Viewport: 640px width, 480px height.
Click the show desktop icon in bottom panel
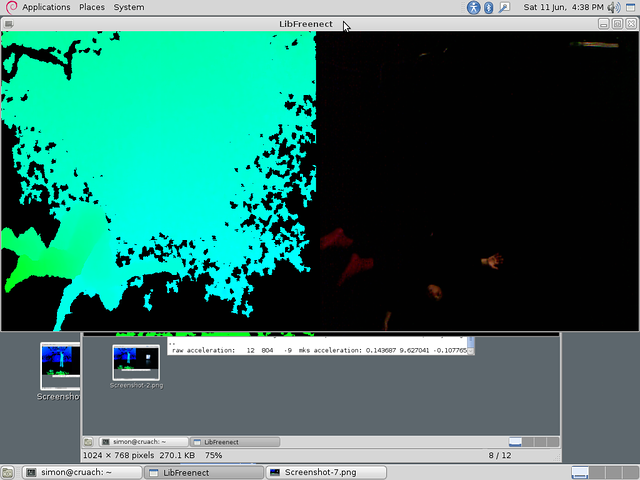pyautogui.click(x=8, y=472)
